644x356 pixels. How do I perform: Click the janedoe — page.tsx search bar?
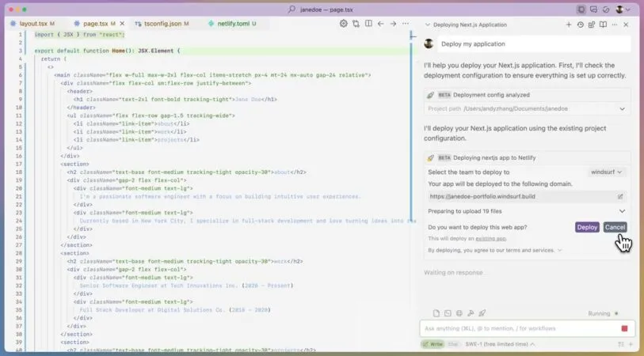[x=322, y=9]
